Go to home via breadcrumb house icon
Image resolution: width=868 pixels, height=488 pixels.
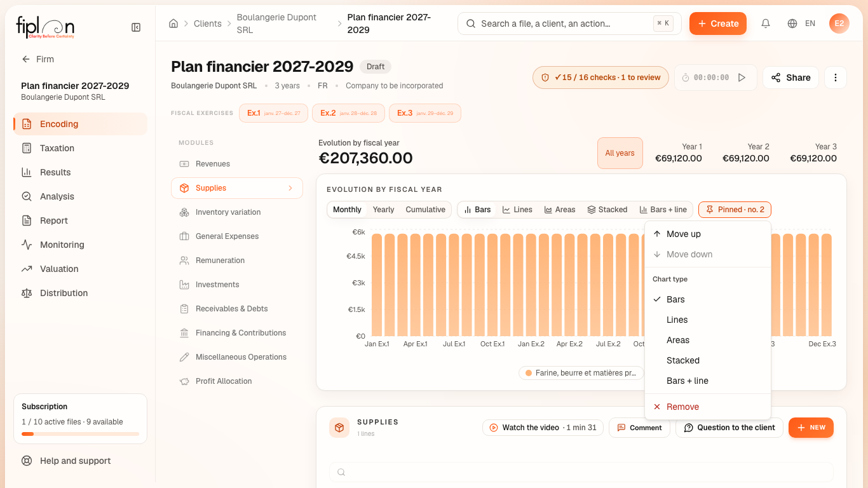pos(173,24)
